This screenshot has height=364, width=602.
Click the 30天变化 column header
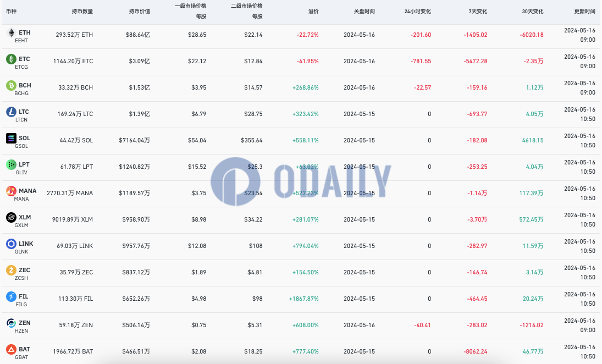(x=533, y=11)
